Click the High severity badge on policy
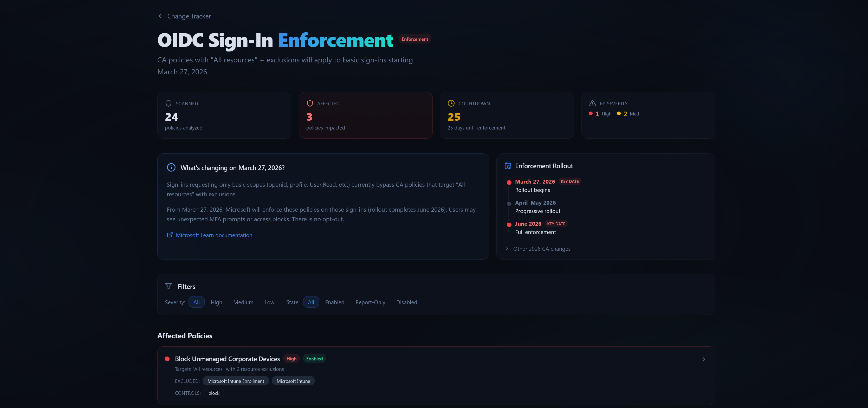The height and width of the screenshot is (408, 868). point(292,359)
